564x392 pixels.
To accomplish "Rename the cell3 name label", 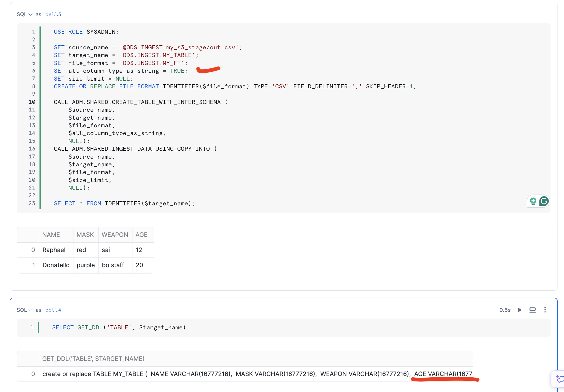I will coord(53,14).
